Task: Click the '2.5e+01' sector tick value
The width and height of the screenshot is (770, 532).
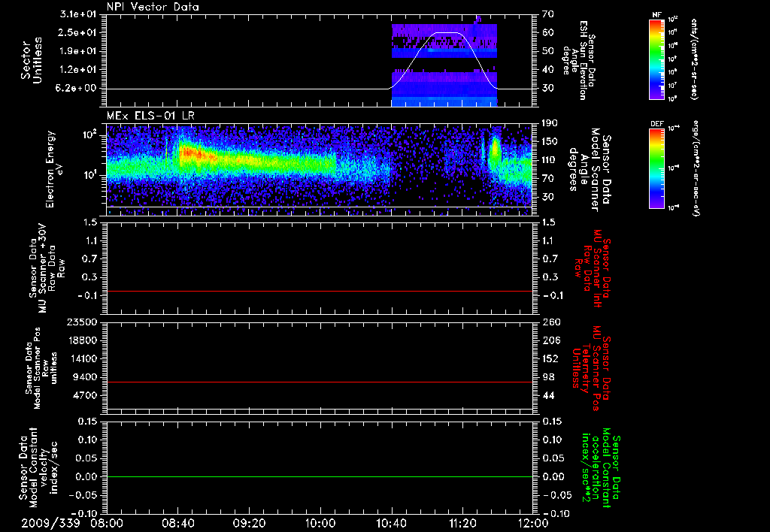Action: (x=78, y=32)
